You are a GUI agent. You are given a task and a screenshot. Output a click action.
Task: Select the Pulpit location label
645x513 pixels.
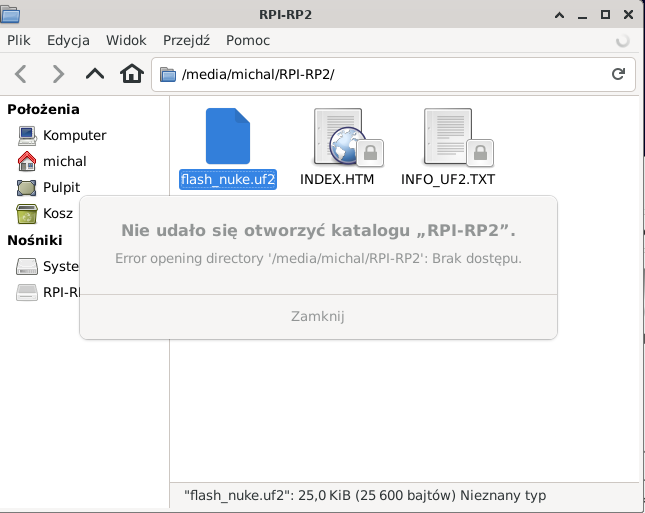point(61,188)
